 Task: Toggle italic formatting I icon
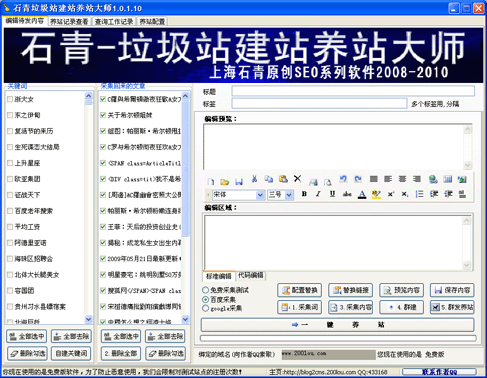tap(318, 194)
